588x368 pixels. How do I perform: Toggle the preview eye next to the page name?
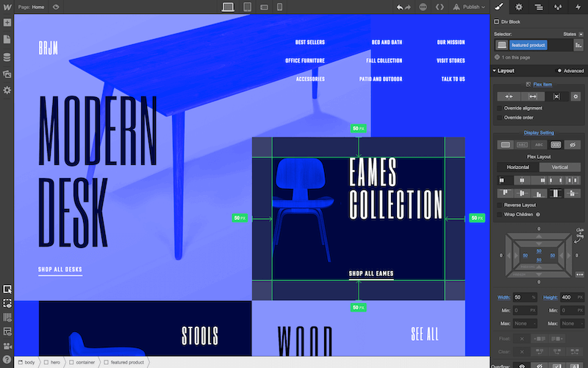click(x=56, y=7)
